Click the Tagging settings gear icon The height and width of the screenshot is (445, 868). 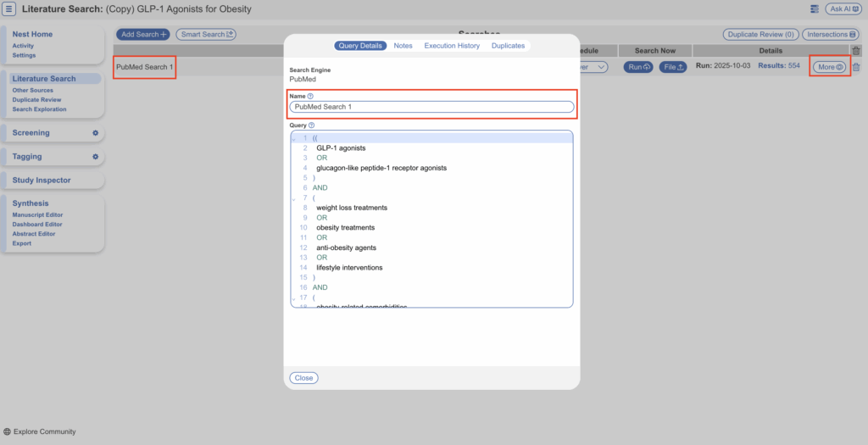point(96,157)
